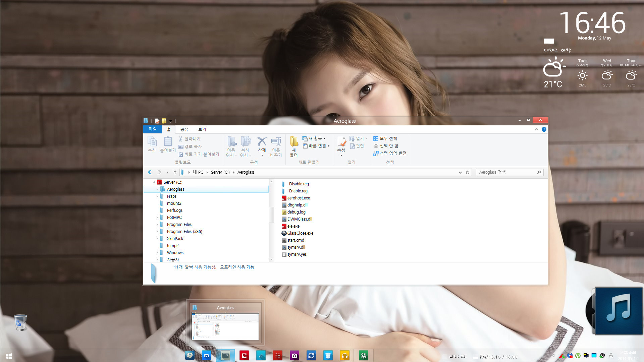Click 바로 가기 붙여넣기 (Paste shortcut)

click(199, 154)
